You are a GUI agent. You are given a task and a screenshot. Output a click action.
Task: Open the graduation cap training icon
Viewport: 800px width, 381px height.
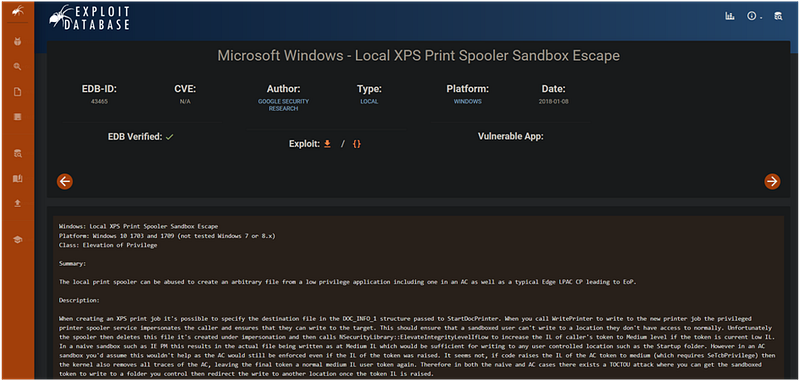click(x=17, y=240)
